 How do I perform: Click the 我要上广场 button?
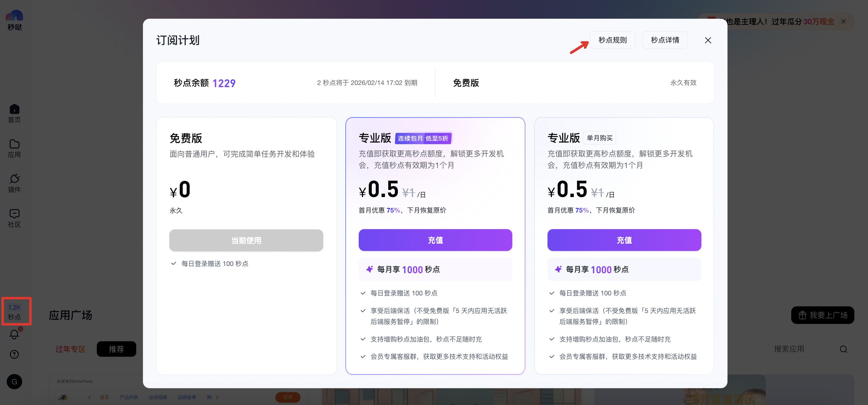[822, 315]
